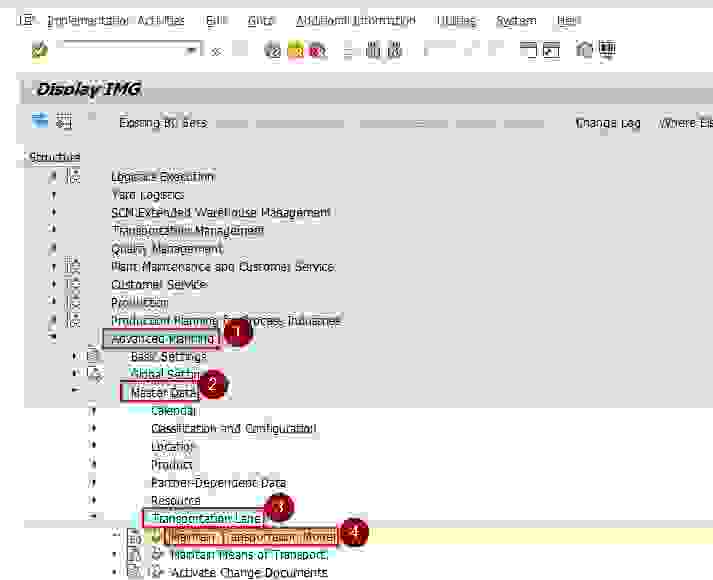Click the Generate Shortcut icon
713x580 pixels.
click(551, 50)
